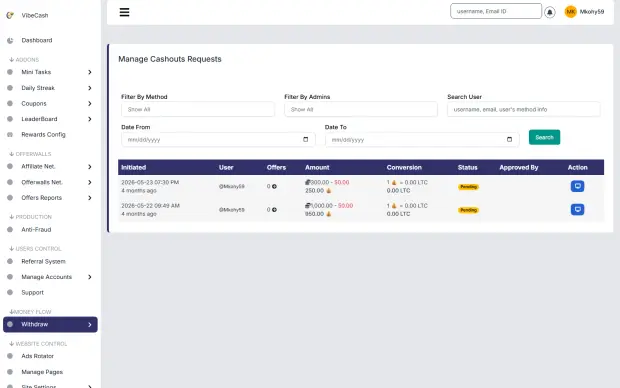The height and width of the screenshot is (388, 620).
Task: Open Support menu item
Action: pyautogui.click(x=32, y=292)
